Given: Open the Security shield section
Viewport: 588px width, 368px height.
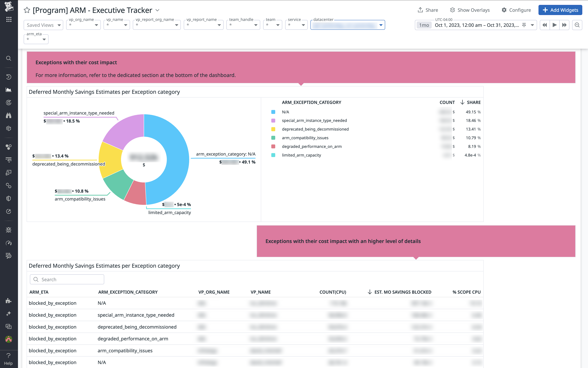Looking at the screenshot, I should pos(9,198).
